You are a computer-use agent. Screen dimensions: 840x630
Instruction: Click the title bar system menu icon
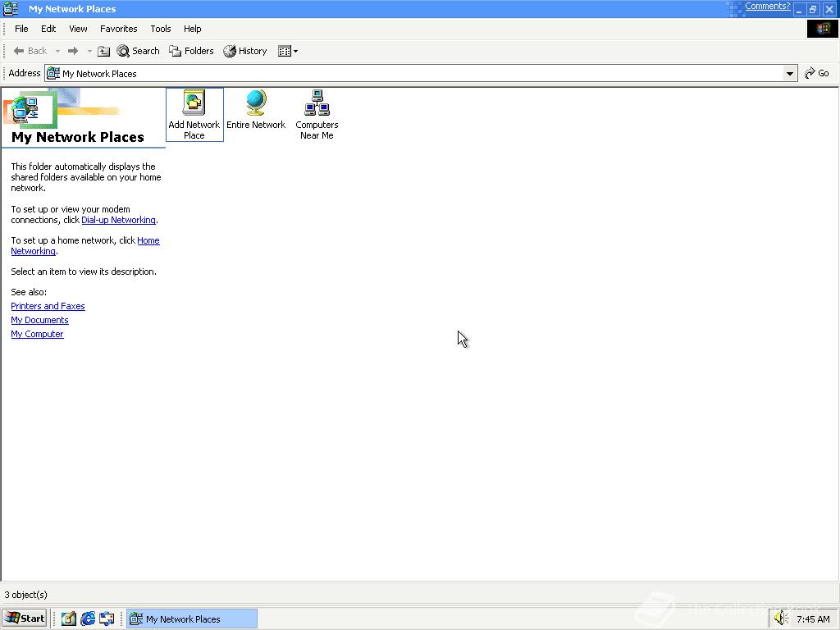point(11,8)
